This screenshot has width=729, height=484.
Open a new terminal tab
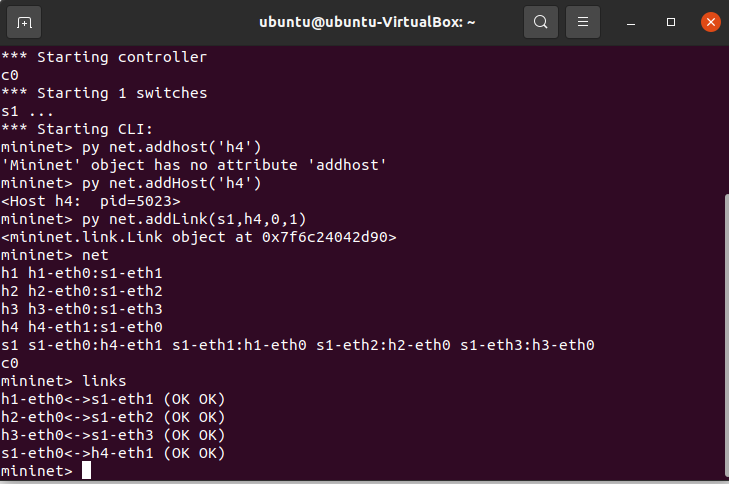(x=24, y=22)
